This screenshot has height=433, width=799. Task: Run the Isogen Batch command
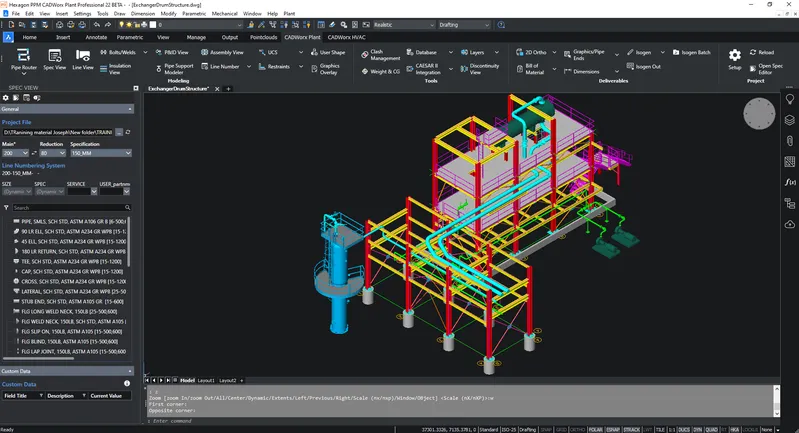[x=693, y=52]
